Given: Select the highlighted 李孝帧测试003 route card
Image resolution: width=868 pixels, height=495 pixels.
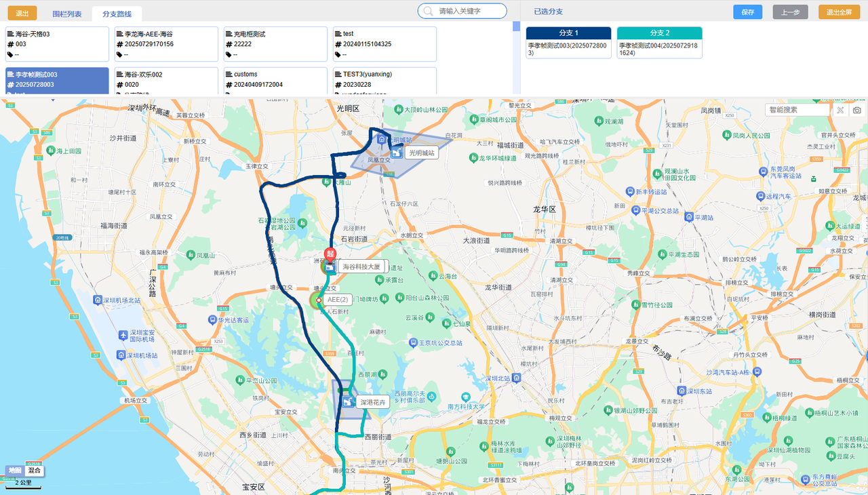Looking at the screenshot, I should click(57, 81).
